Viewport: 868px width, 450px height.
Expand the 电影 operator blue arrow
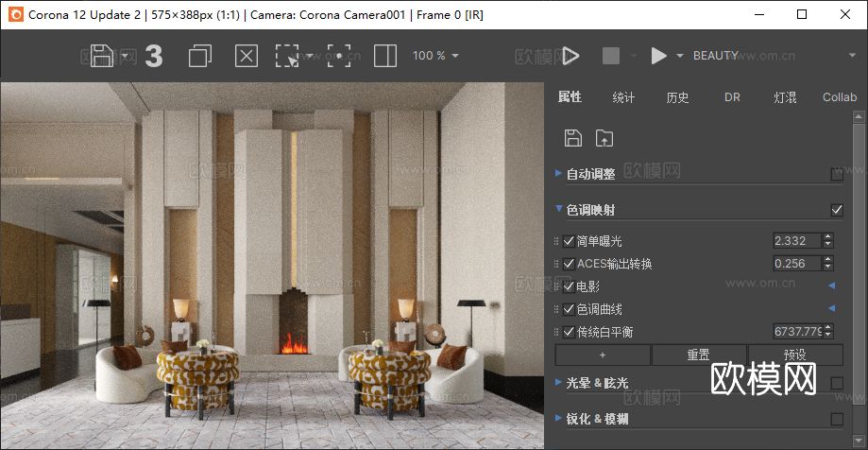[x=831, y=286]
